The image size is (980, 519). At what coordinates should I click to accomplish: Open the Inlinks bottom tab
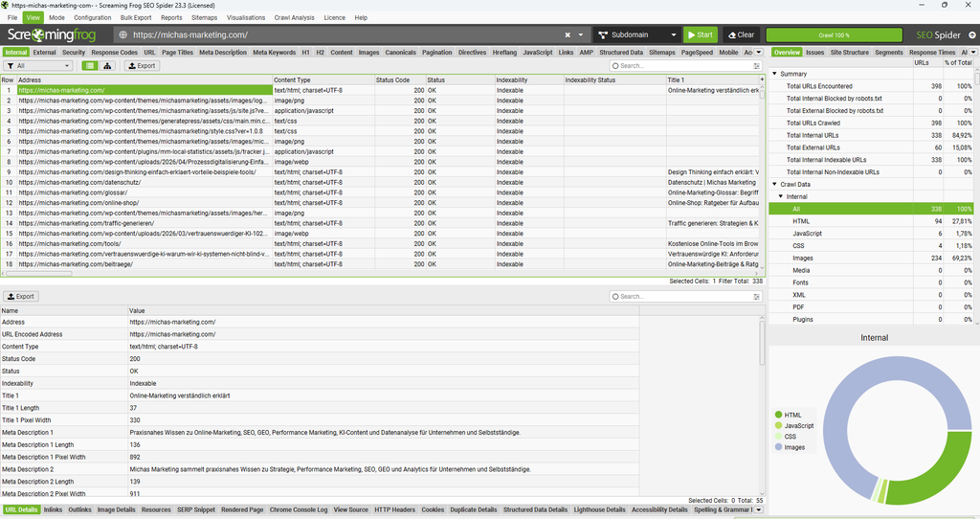click(x=54, y=509)
